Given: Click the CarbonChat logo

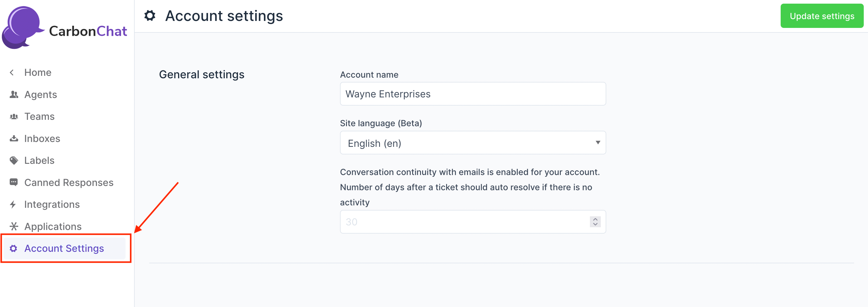Looking at the screenshot, I should [x=64, y=28].
